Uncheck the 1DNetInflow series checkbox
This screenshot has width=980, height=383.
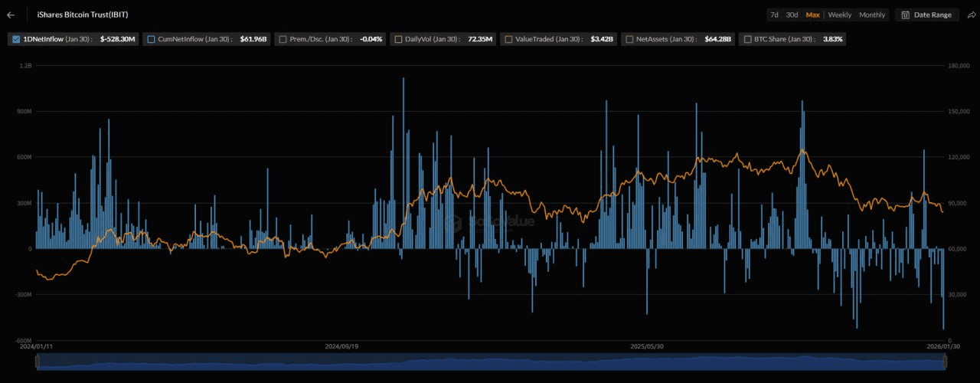pyautogui.click(x=16, y=39)
